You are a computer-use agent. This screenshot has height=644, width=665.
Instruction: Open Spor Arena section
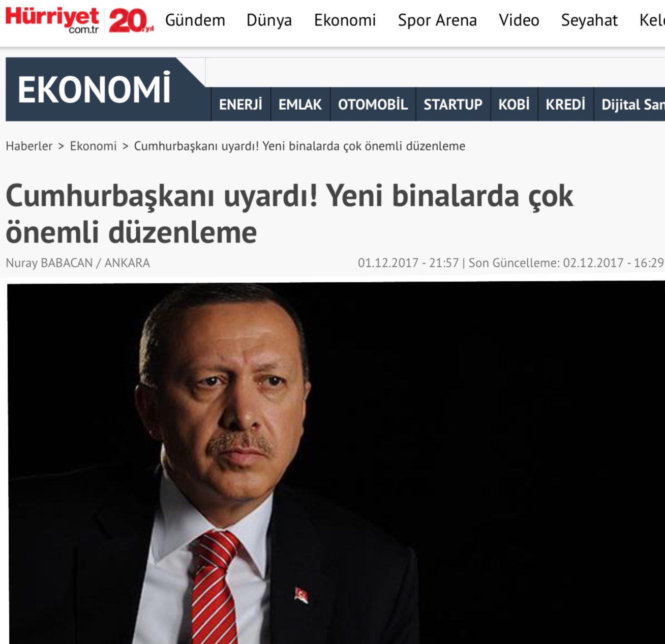coord(437,20)
